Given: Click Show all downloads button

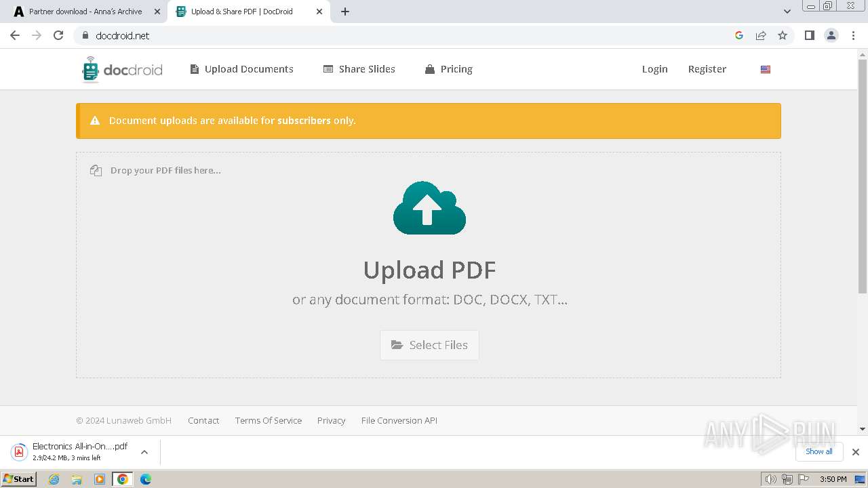Looking at the screenshot, I should pyautogui.click(x=819, y=451).
